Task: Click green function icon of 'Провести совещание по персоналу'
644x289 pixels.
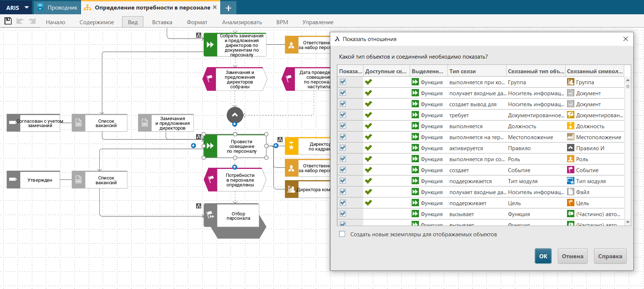Action: click(x=210, y=146)
